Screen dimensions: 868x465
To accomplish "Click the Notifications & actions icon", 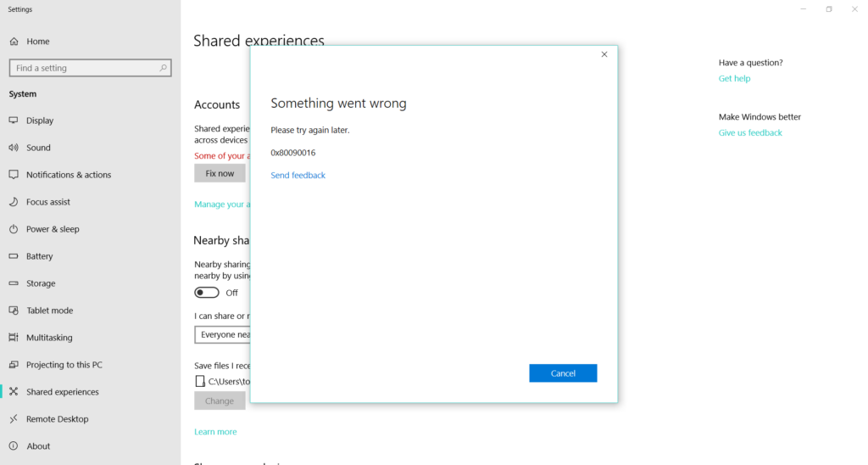I will 14,175.
